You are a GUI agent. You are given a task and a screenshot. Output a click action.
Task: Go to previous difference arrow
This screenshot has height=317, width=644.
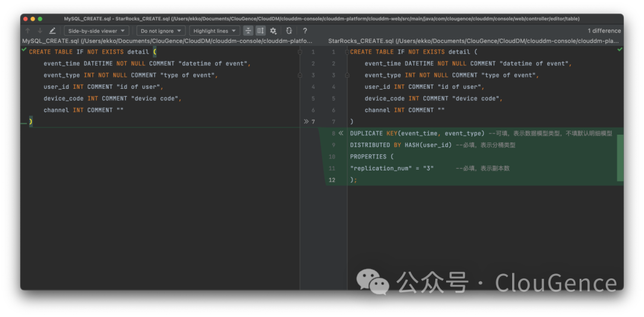28,31
